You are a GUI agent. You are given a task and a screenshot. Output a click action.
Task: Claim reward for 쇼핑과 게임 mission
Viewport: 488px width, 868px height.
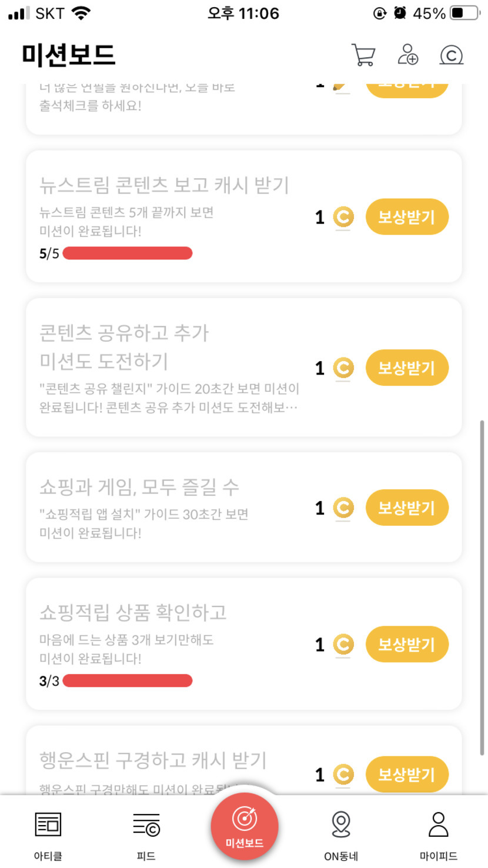pos(407,508)
